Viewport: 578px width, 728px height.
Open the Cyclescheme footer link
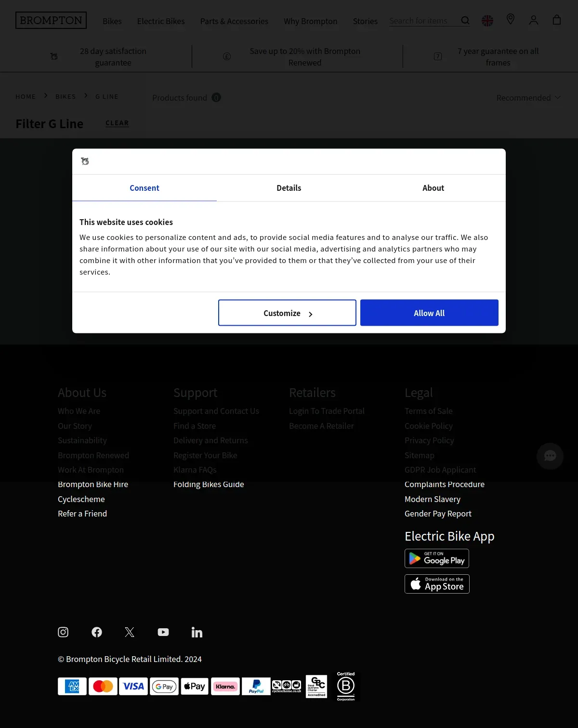click(x=81, y=499)
